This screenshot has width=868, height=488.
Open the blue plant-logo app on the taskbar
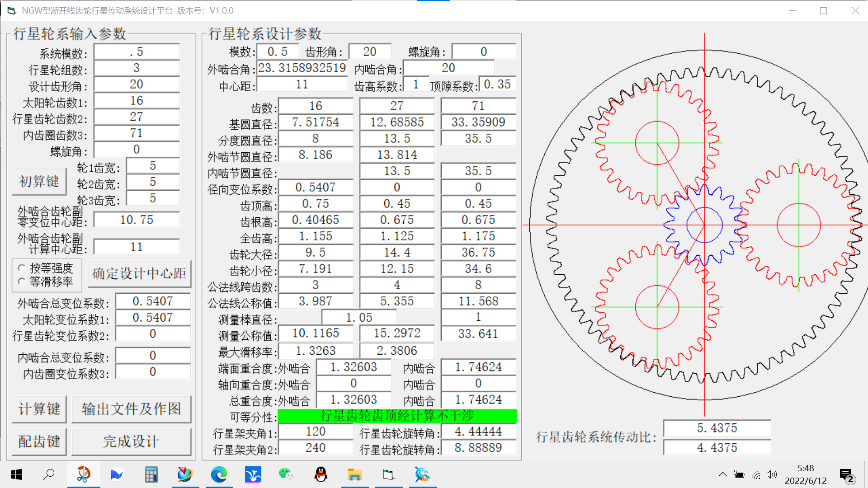[253, 474]
